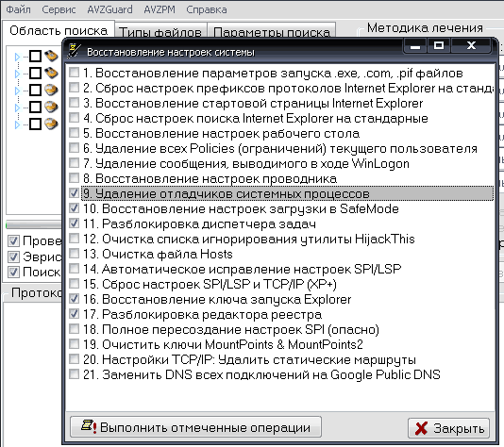504x447 pixels.
Task: Toggle the Эврис... checkbox in main window
Action: pyautogui.click(x=13, y=257)
